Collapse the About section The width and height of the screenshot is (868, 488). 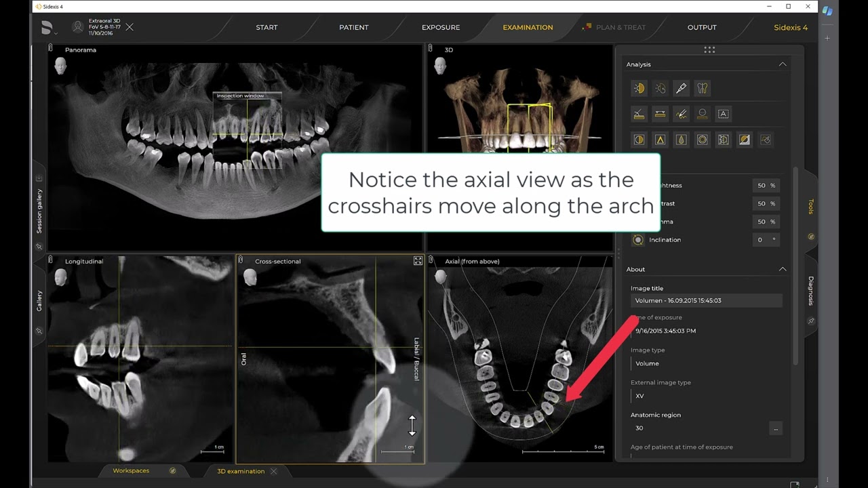click(x=783, y=269)
